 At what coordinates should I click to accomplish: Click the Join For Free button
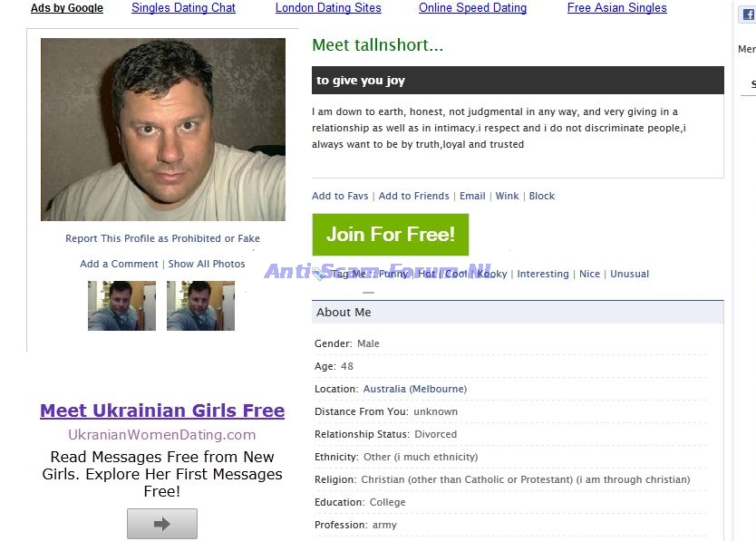[x=390, y=235]
